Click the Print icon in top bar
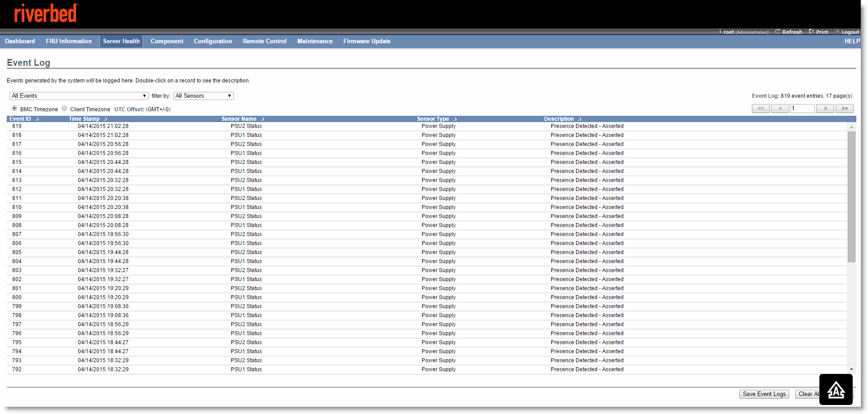The height and width of the screenshot is (414, 868). pyautogui.click(x=811, y=32)
